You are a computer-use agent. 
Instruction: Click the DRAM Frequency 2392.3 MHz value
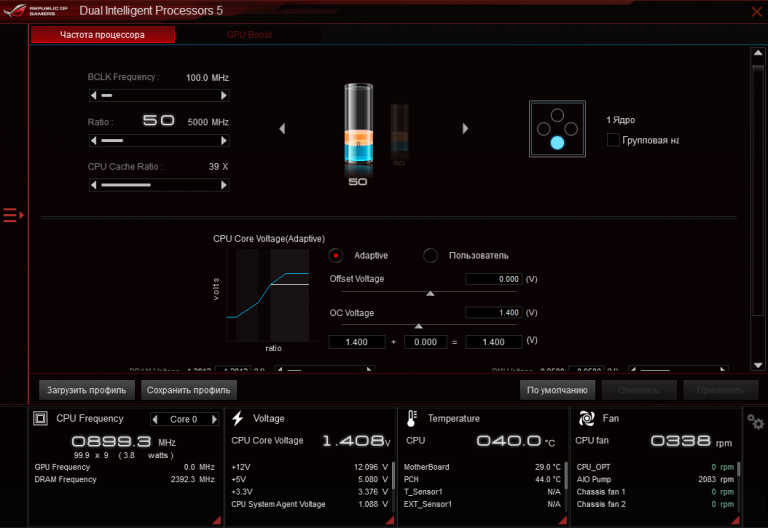tap(192, 480)
